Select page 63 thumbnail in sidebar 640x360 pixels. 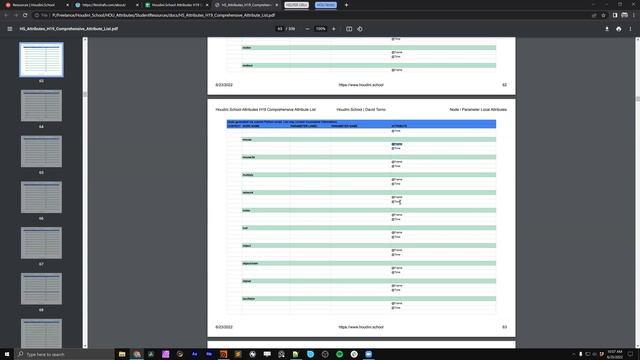pos(41,60)
